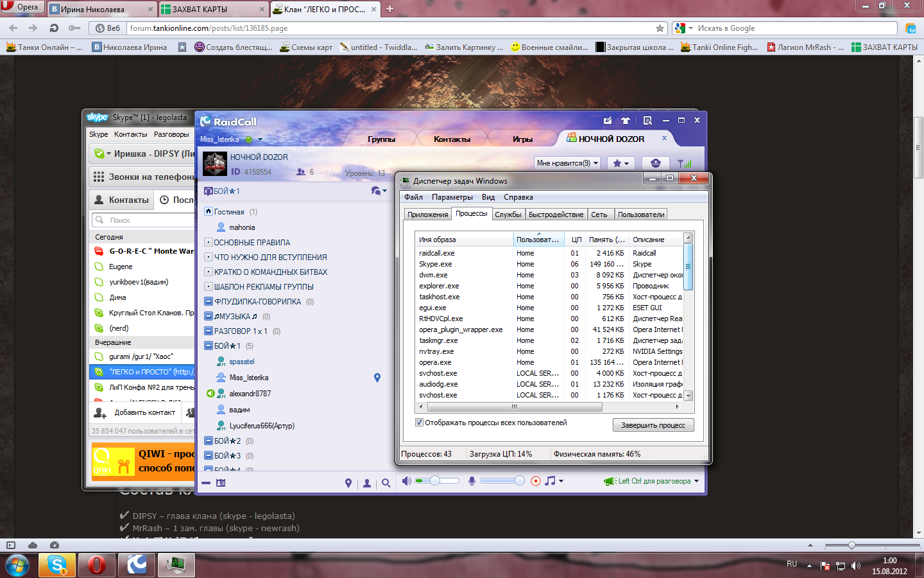This screenshot has height=578, width=924.
Task: Open Skype Разговоры menu
Action: 171,134
